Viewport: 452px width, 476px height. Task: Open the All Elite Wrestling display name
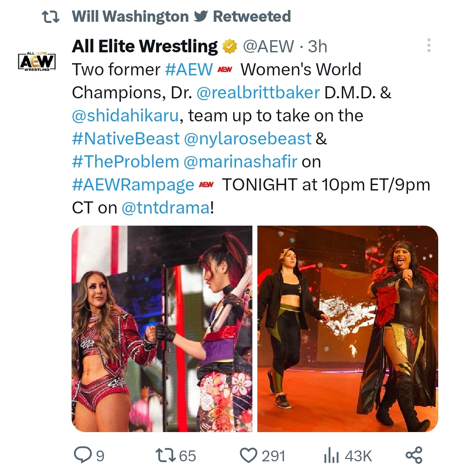coord(145,46)
